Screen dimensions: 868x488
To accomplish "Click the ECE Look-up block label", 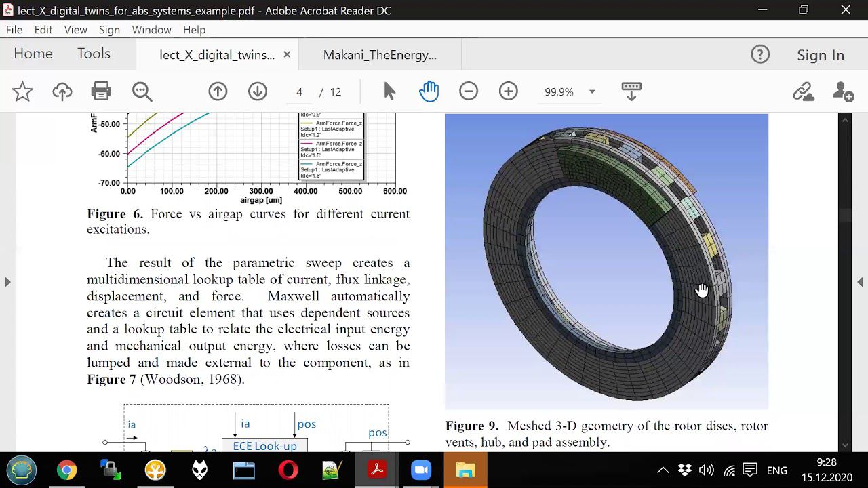I will click(x=264, y=446).
